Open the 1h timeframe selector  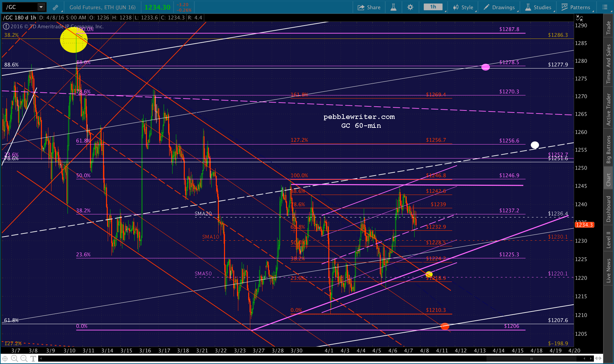(x=433, y=7)
